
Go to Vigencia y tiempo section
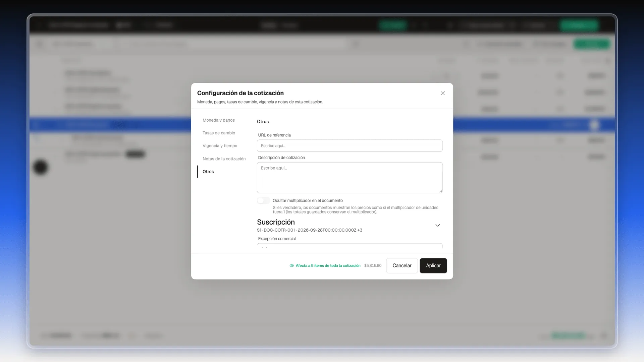[220, 146]
